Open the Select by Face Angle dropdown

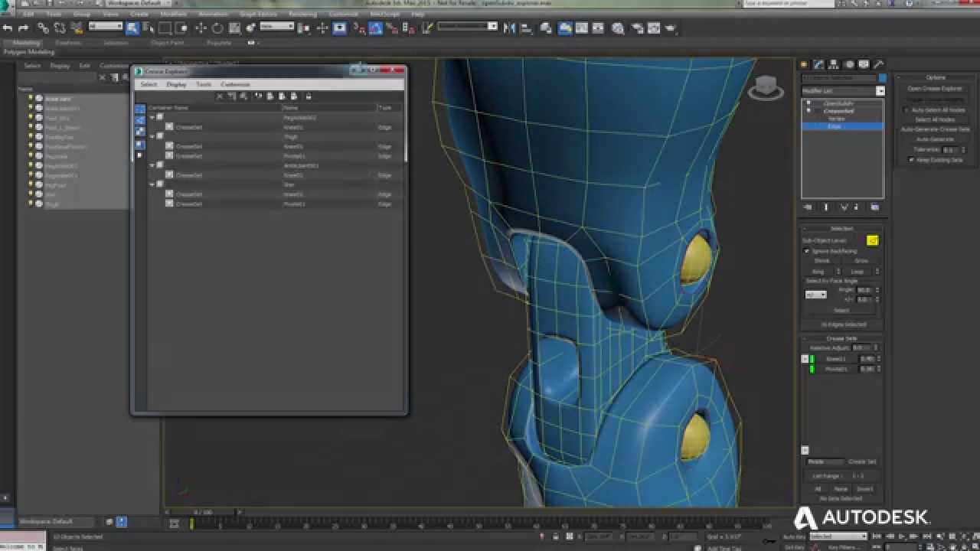[816, 295]
